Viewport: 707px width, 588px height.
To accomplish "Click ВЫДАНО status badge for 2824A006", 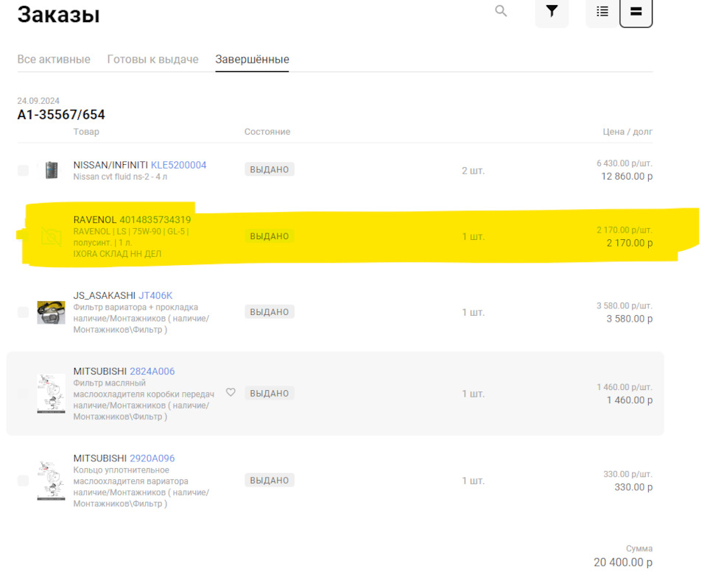I will [270, 394].
